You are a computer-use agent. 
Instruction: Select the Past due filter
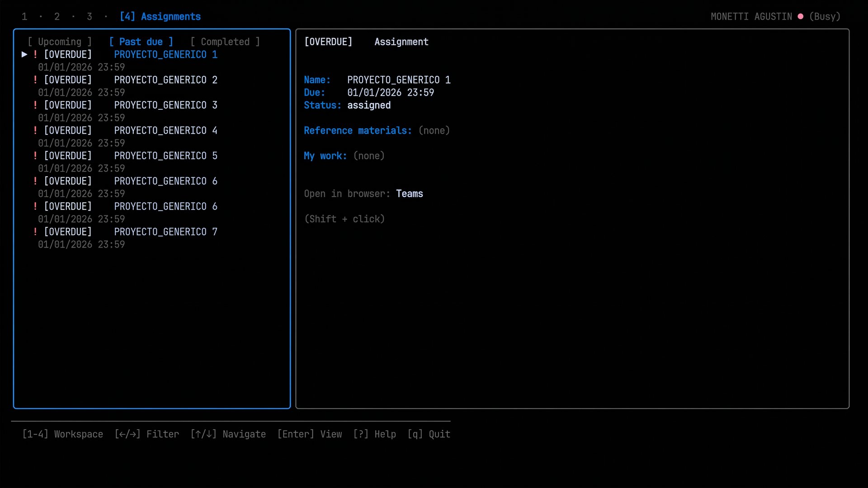click(x=141, y=42)
